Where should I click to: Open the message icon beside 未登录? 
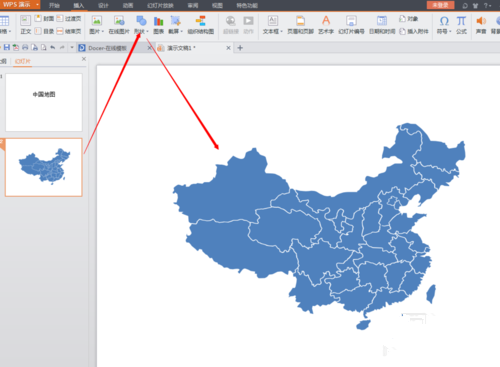465,5
